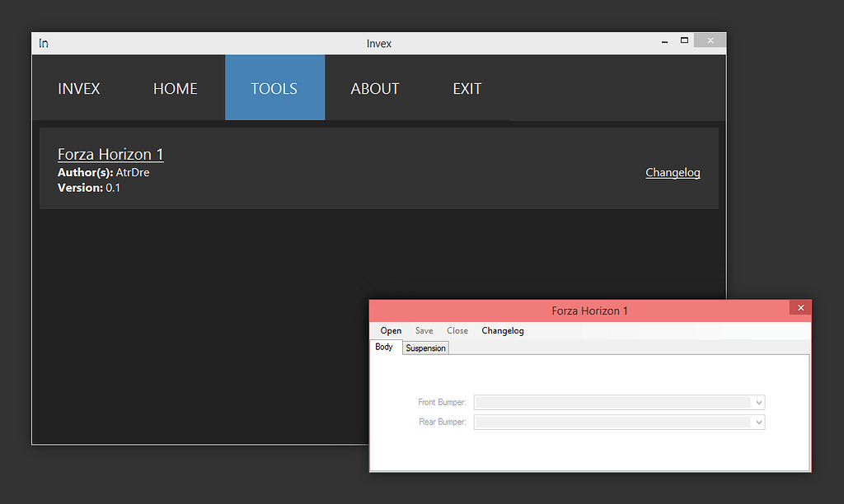Maximize the Invex window
This screenshot has width=844, height=504.
tap(684, 40)
